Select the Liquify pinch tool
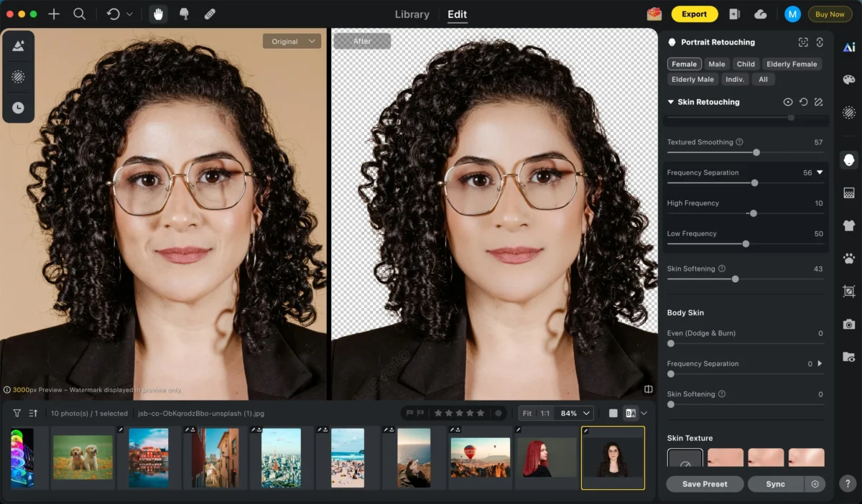This screenshot has width=862, height=504. [184, 14]
